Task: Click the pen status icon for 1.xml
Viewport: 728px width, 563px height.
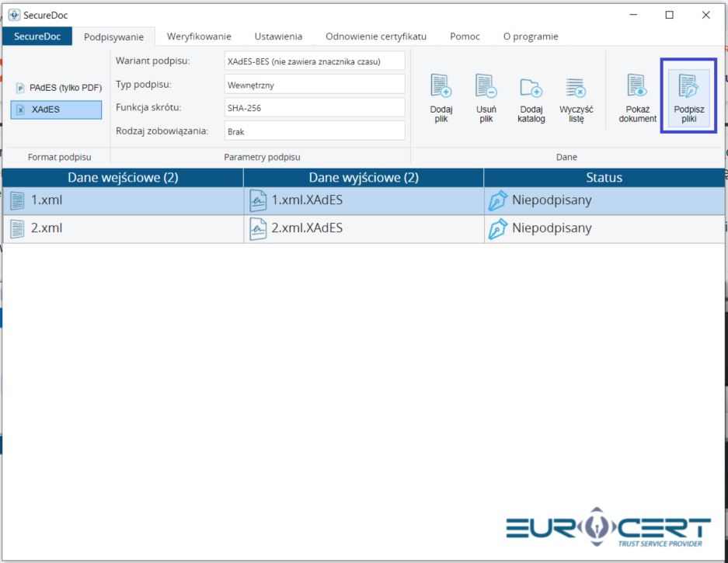Action: click(497, 200)
